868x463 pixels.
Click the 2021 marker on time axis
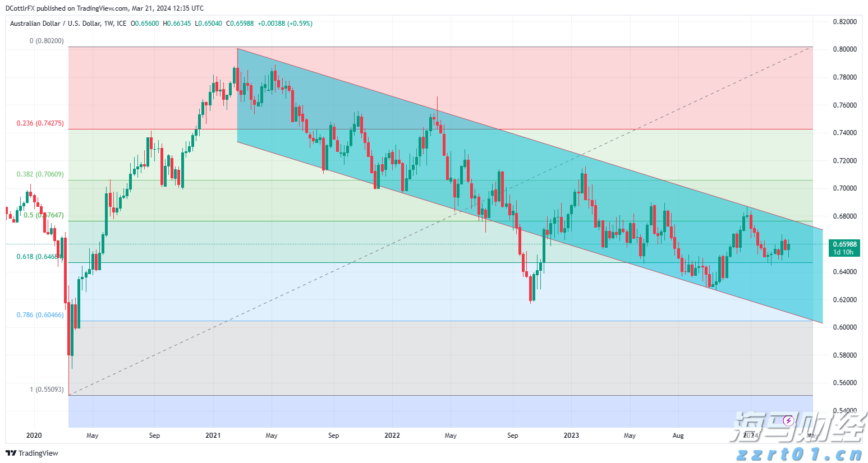click(213, 436)
